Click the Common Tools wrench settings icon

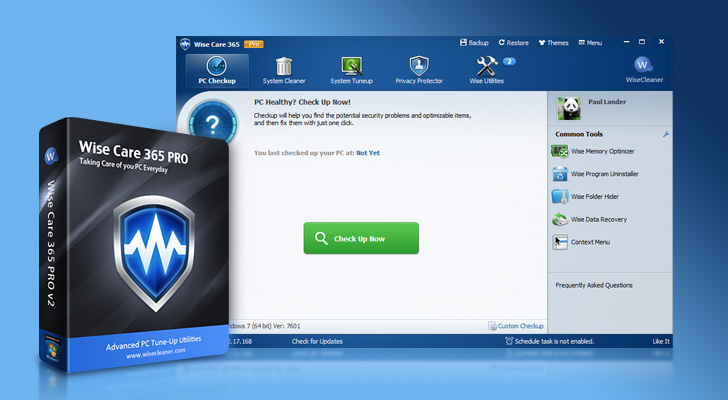pos(666,134)
